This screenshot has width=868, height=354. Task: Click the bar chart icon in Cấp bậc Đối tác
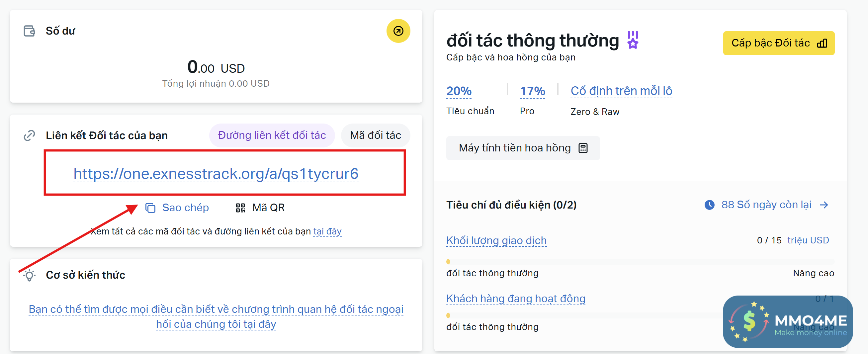pos(822,43)
